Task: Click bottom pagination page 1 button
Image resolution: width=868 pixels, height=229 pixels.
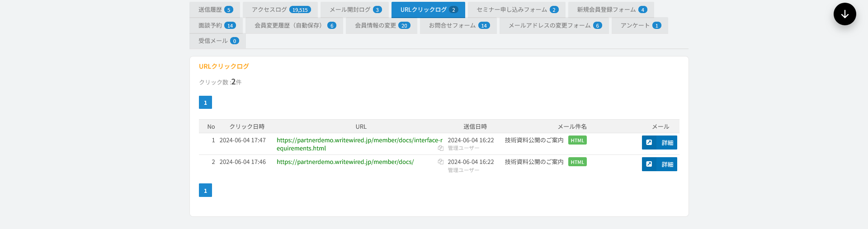Action: 205,190
